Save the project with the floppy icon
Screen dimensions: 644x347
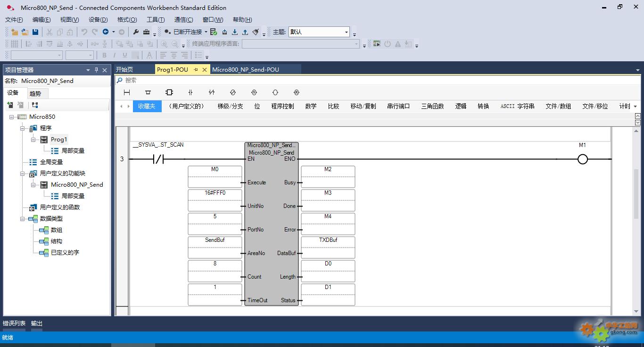click(35, 32)
